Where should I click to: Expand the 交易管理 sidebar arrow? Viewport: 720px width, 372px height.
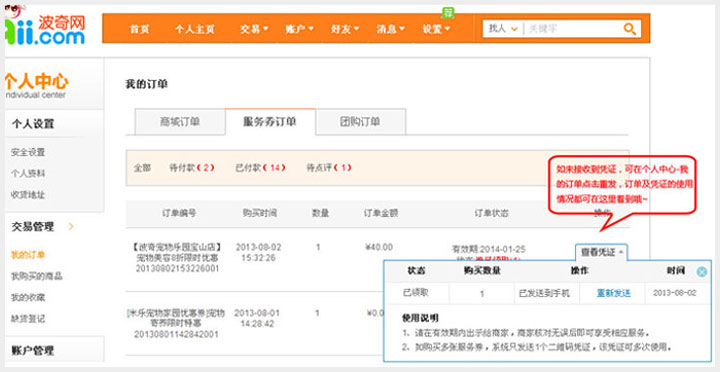(x=71, y=226)
